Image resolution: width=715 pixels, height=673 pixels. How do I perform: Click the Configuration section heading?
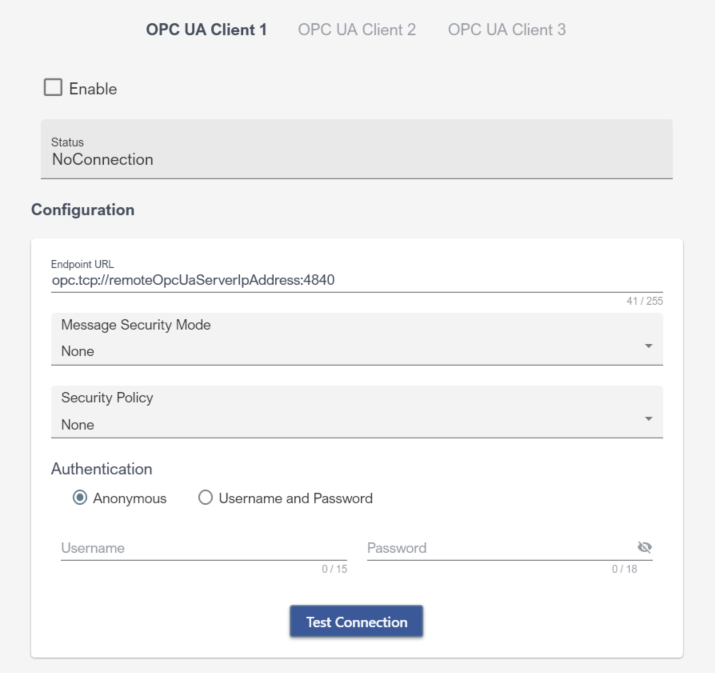[x=82, y=210]
